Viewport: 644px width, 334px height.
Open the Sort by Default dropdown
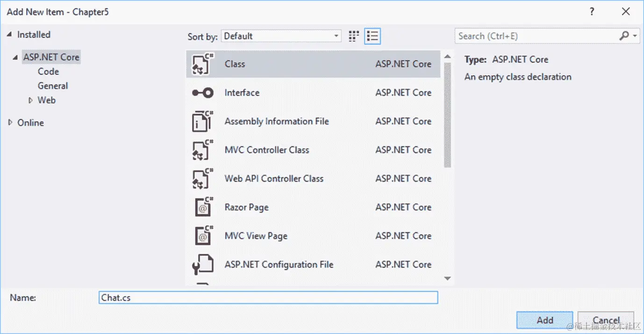pyautogui.click(x=282, y=36)
